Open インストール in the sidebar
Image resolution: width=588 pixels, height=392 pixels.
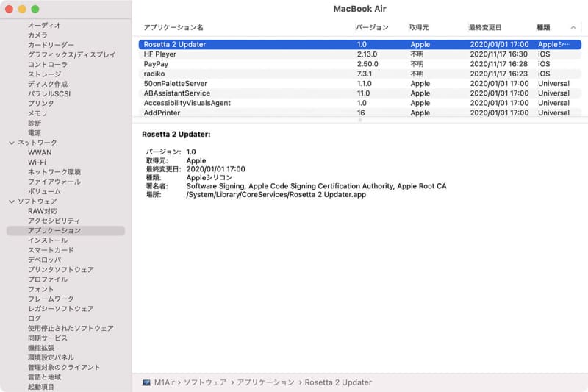48,240
